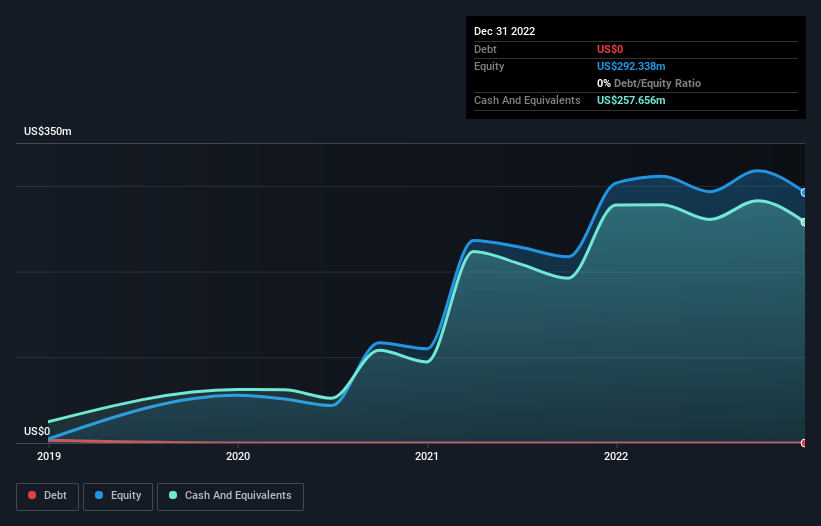Click the US$350m y-axis label
The width and height of the screenshot is (821, 526).
48,131
